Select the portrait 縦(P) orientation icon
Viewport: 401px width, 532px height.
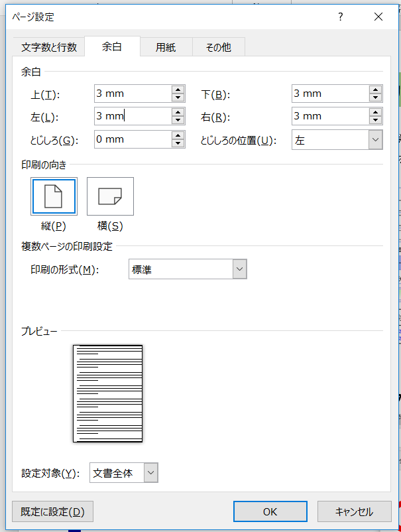[54, 196]
